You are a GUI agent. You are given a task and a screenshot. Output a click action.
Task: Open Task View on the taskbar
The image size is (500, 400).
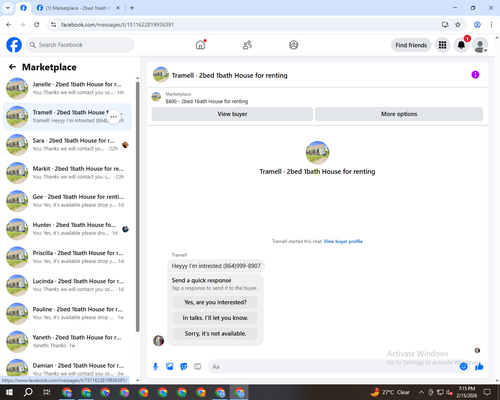pos(47,392)
